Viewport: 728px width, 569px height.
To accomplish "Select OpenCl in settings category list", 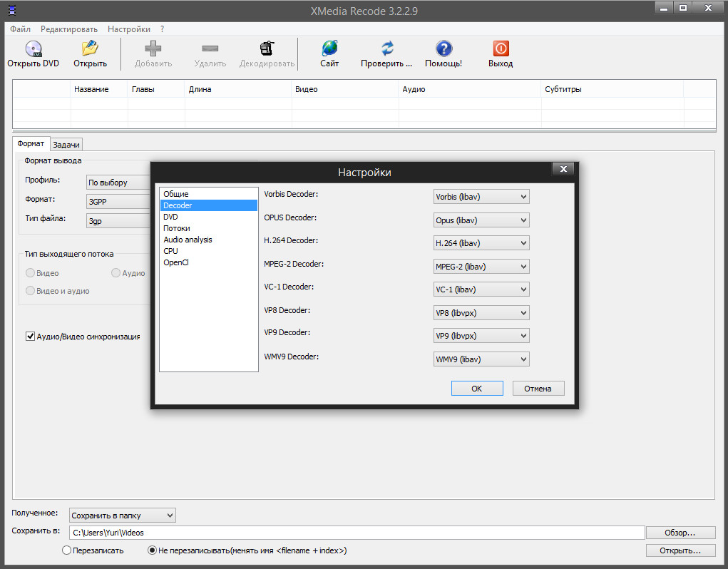I will [209, 262].
